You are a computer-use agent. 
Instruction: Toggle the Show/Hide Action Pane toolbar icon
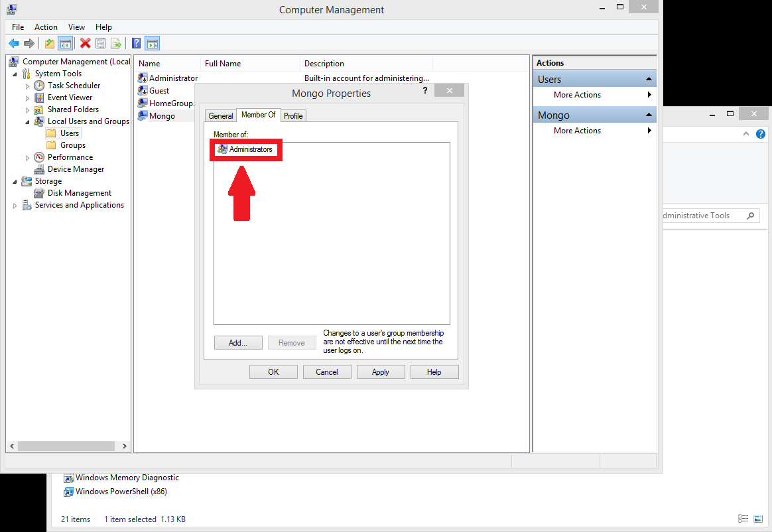point(152,42)
